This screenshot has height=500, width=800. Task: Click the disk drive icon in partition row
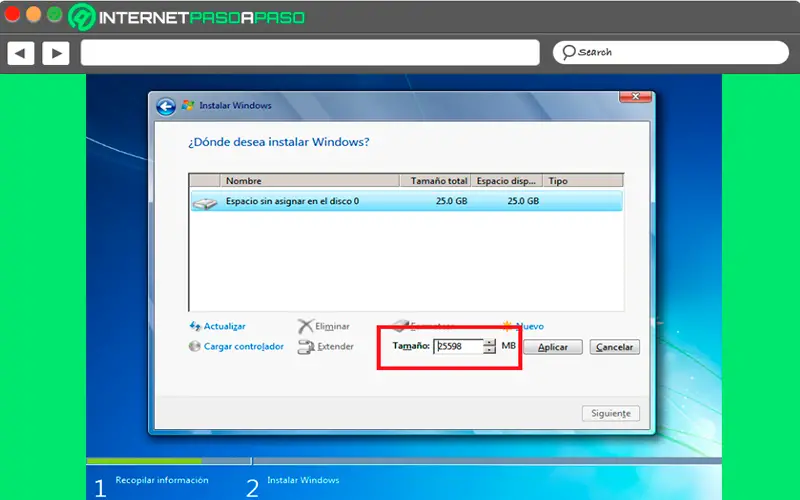[205, 204]
